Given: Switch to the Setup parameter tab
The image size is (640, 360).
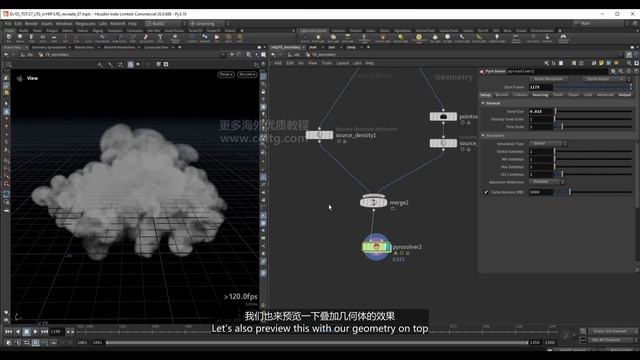Looking at the screenshot, I should [x=485, y=95].
